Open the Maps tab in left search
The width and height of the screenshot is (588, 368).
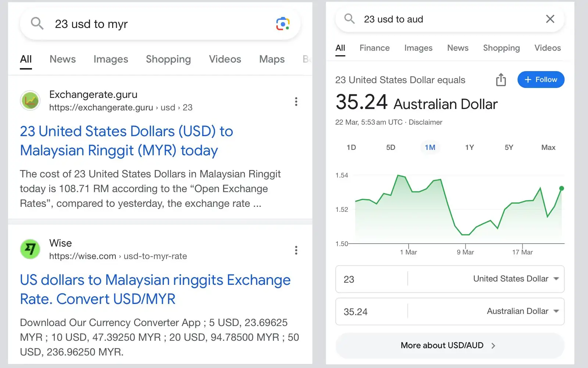click(x=272, y=59)
